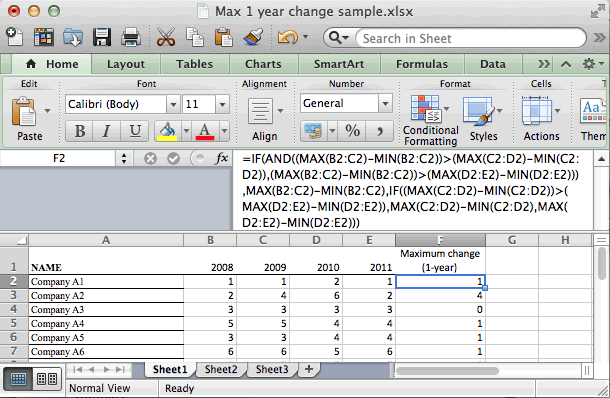The image size is (610, 398).
Task: Click the Search in Sheet field
Action: pos(471,38)
